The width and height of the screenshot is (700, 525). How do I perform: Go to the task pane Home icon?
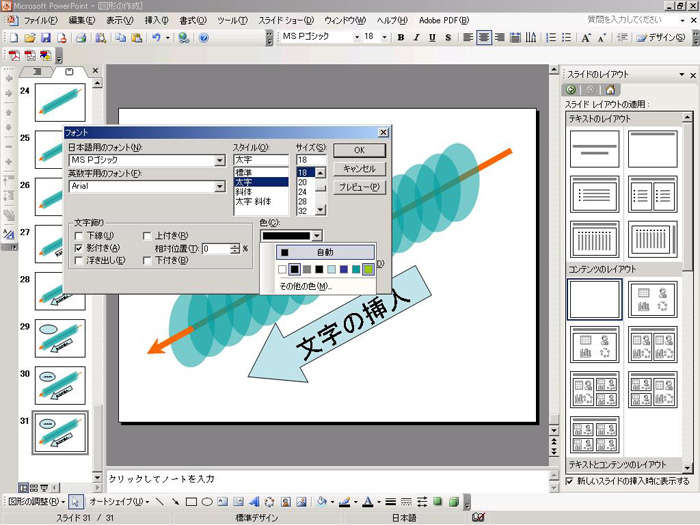coord(610,90)
